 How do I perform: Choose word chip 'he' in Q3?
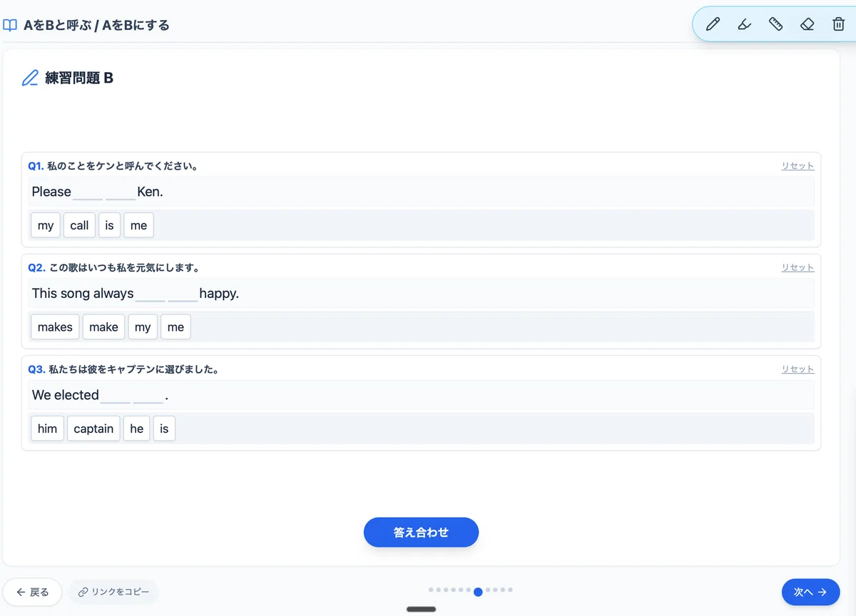(x=136, y=428)
